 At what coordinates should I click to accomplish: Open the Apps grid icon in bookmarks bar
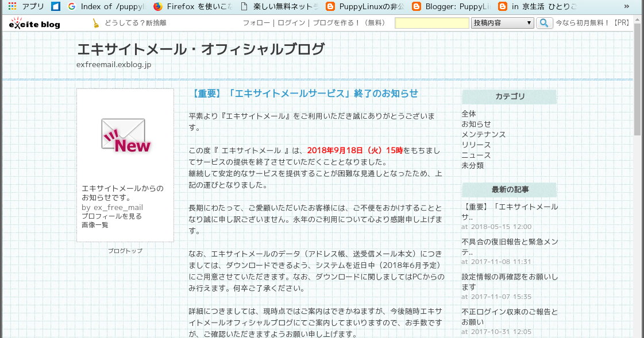(12, 6)
